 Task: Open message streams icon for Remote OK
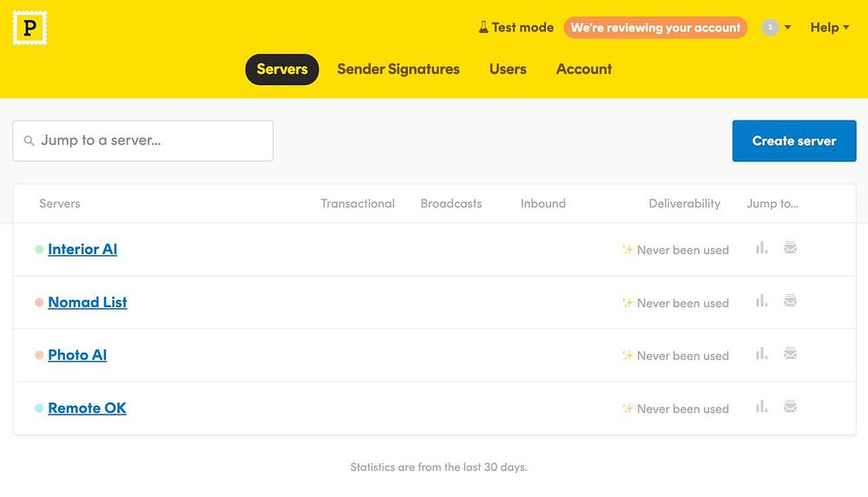[x=790, y=407]
